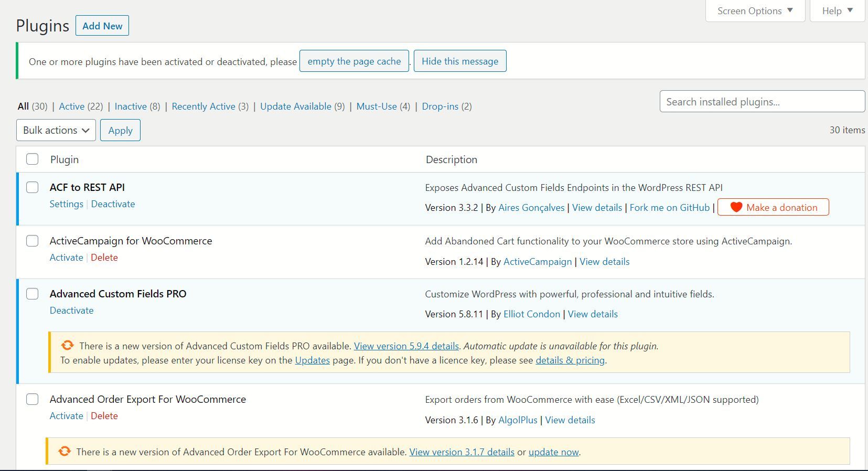Tick Advanced Order Export For WooCommerce checkbox
Image resolution: width=868 pixels, height=471 pixels.
click(x=33, y=399)
